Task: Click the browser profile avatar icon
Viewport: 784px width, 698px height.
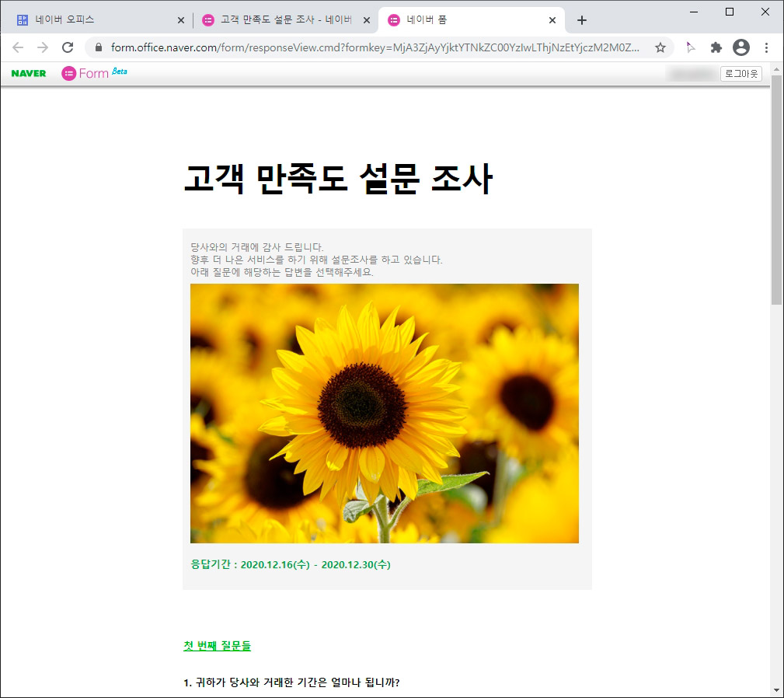Action: click(x=740, y=47)
